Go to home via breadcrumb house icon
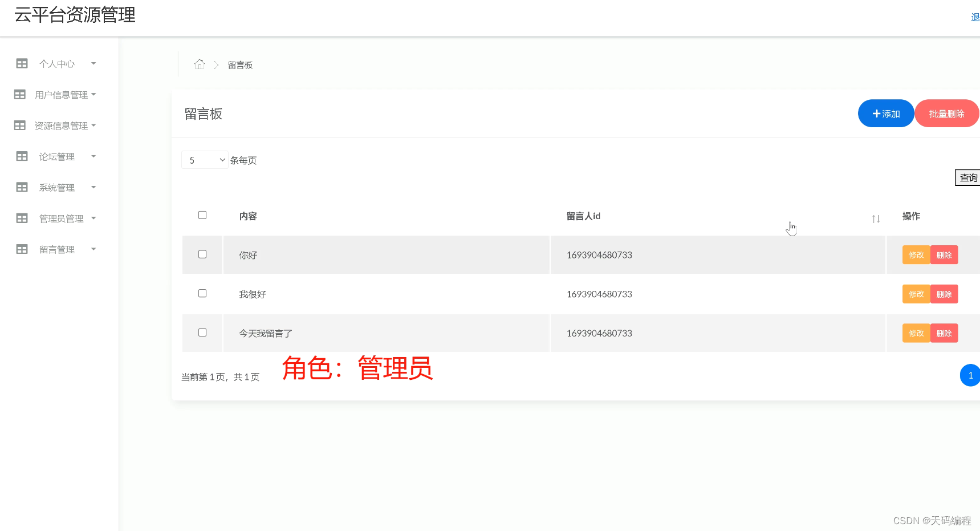 [199, 64]
